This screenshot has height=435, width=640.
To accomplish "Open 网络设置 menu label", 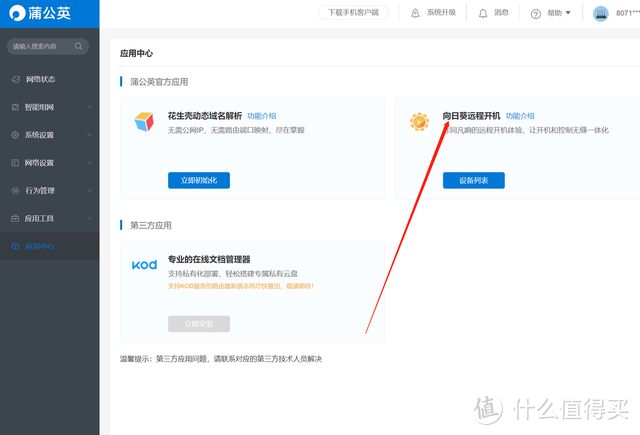I will [x=39, y=163].
